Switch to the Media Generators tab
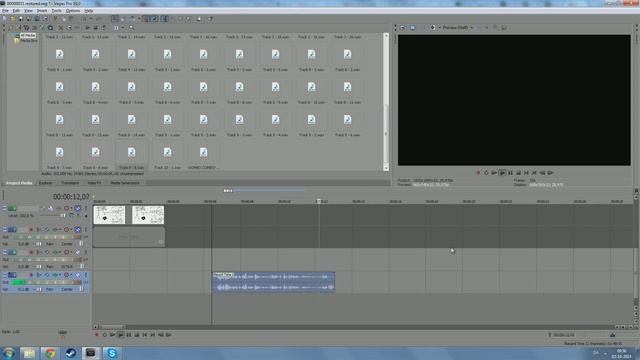640x360 pixels. (x=125, y=183)
